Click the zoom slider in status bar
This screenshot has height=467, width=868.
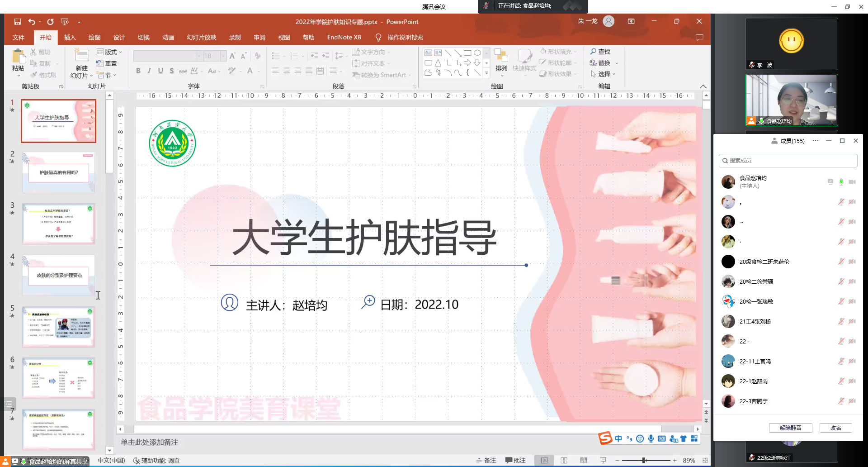click(644, 460)
